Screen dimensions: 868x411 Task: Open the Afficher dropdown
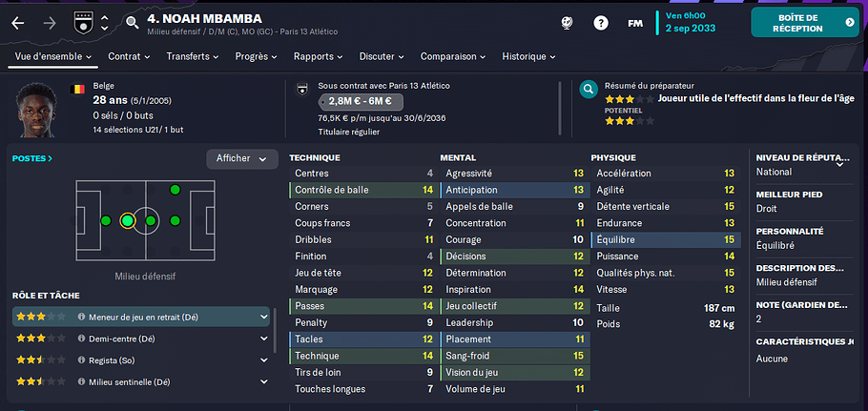tap(242, 158)
